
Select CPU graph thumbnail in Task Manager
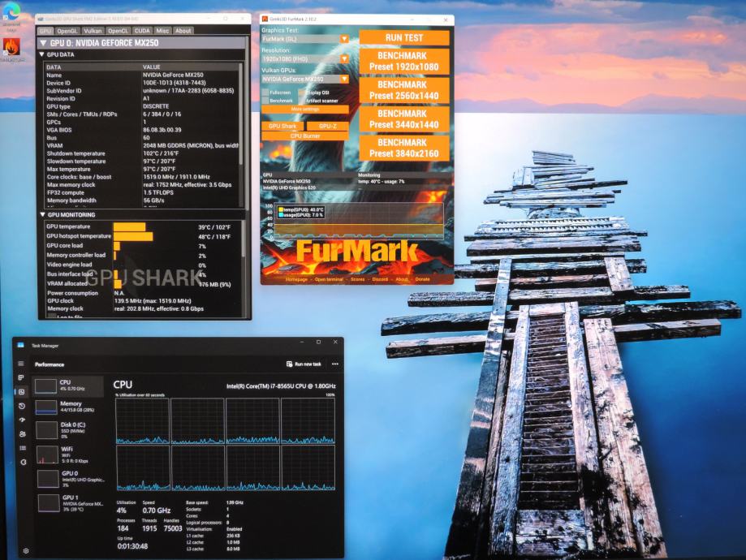click(x=45, y=386)
